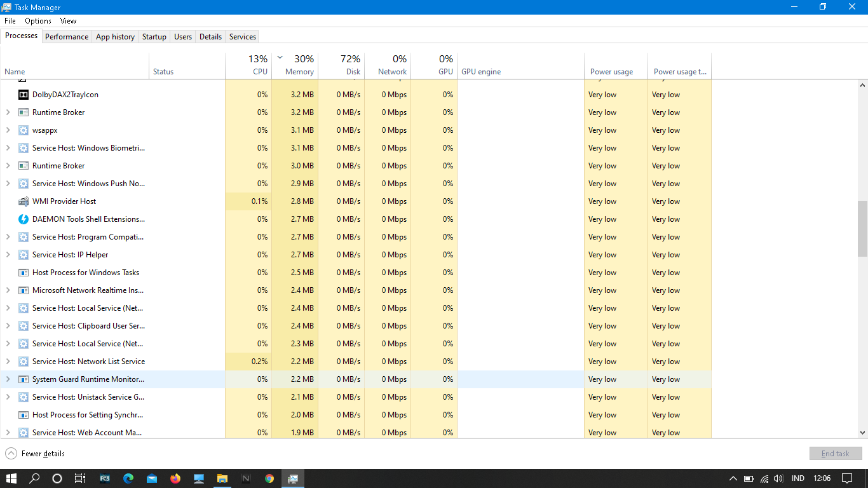Switch to the Performance tab
Viewport: 868px width, 488px height.
tap(67, 37)
